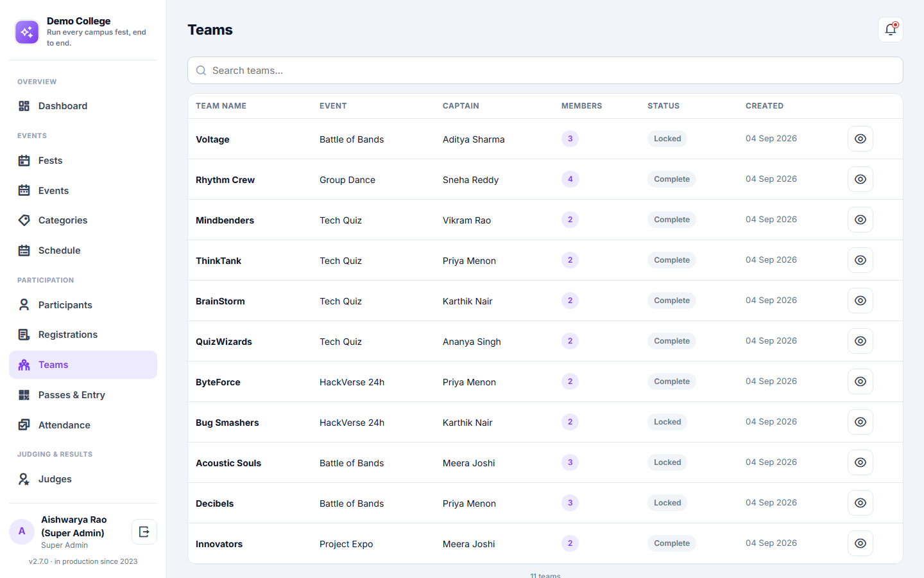Click the Team Name column header
The width and height of the screenshot is (924, 578).
(221, 106)
